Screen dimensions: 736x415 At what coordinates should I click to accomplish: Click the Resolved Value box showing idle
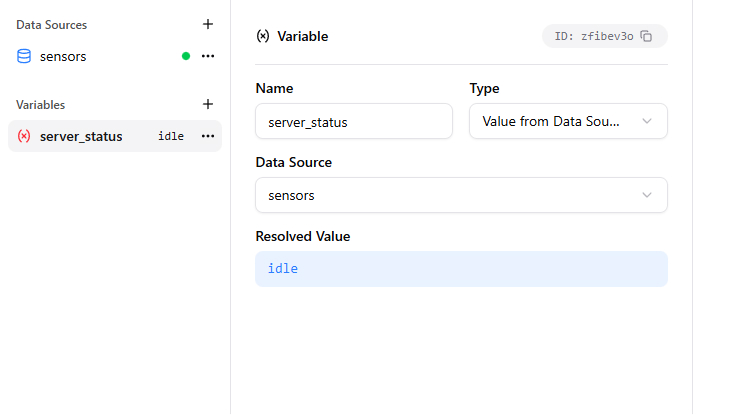point(461,269)
